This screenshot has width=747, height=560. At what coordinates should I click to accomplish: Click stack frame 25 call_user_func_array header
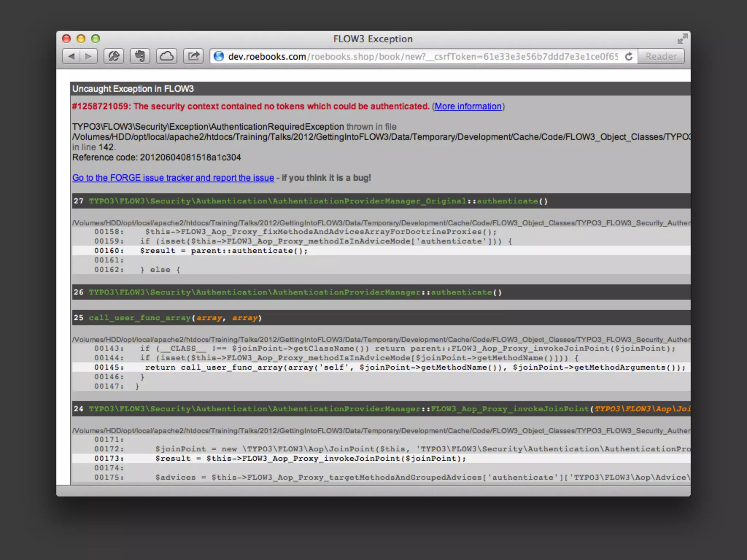(175, 318)
